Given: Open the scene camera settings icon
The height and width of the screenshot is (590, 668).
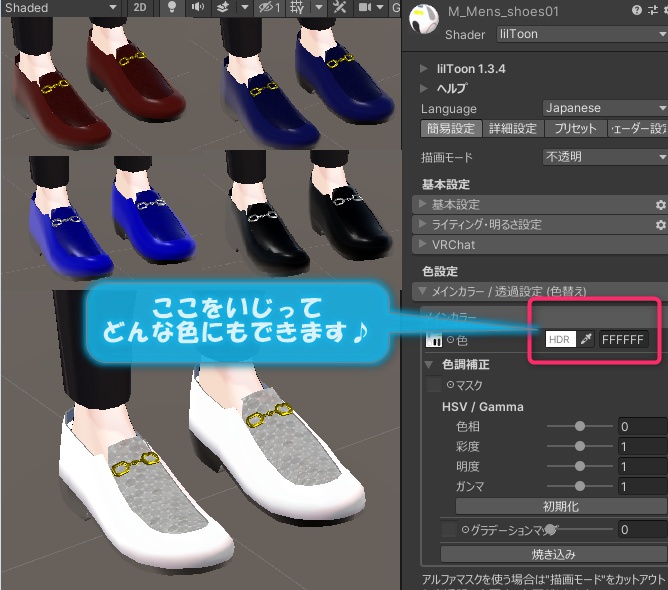Looking at the screenshot, I should (365, 7).
